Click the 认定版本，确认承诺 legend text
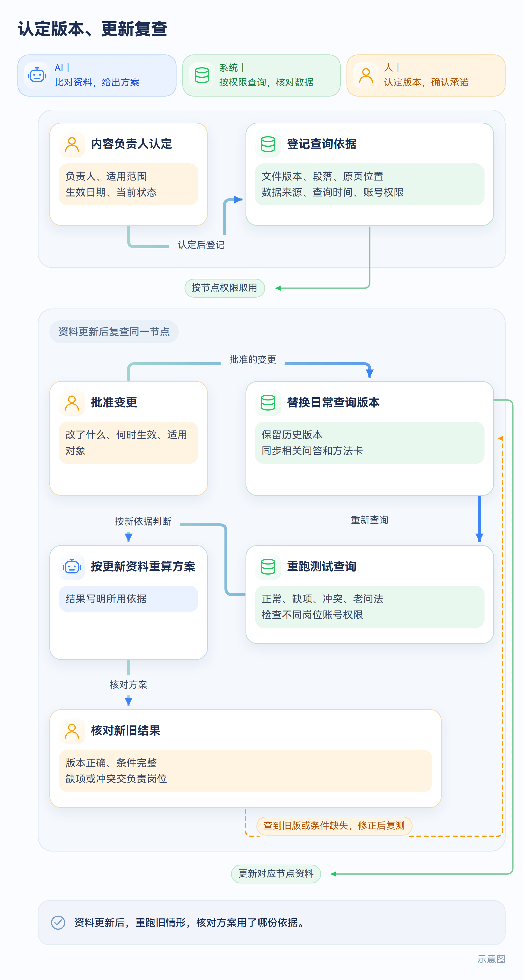Viewport: 523px width, 980px height. click(x=426, y=83)
